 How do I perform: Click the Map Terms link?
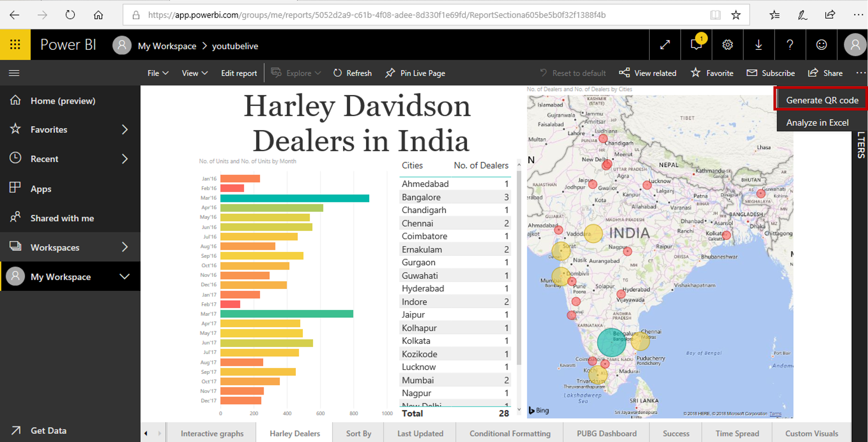(776, 414)
